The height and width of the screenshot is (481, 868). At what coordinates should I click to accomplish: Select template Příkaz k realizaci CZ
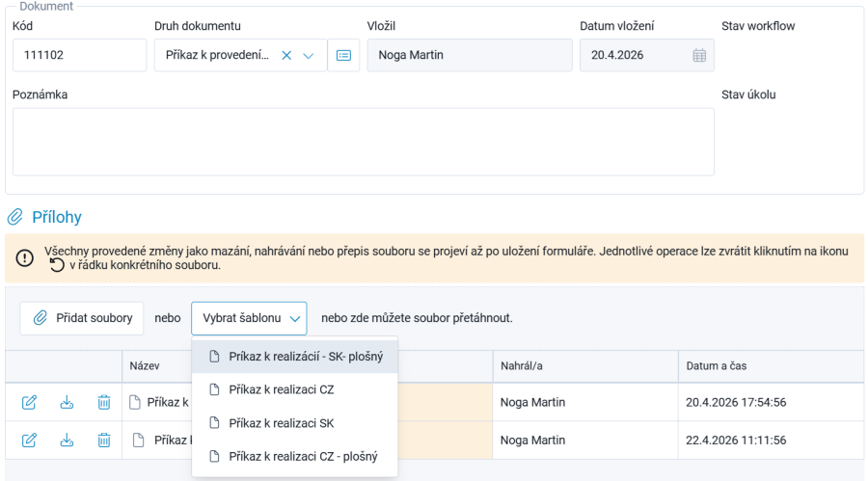pyautogui.click(x=294, y=389)
